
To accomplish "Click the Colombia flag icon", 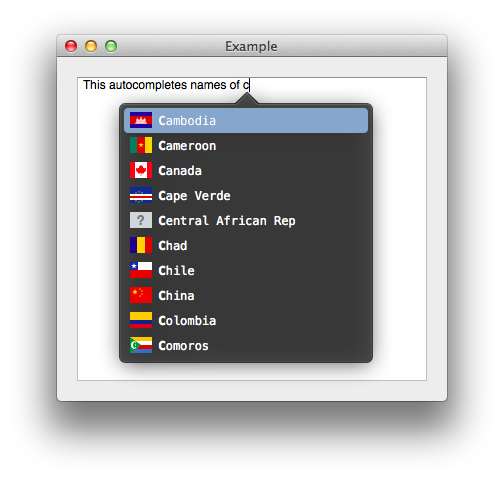I will coord(141,320).
